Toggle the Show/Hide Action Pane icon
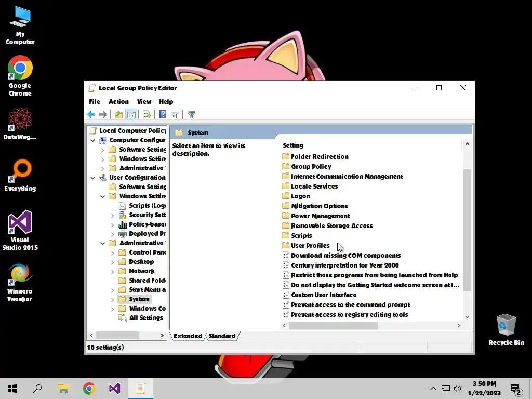Screen dimensions: 532x399 coord(175,115)
